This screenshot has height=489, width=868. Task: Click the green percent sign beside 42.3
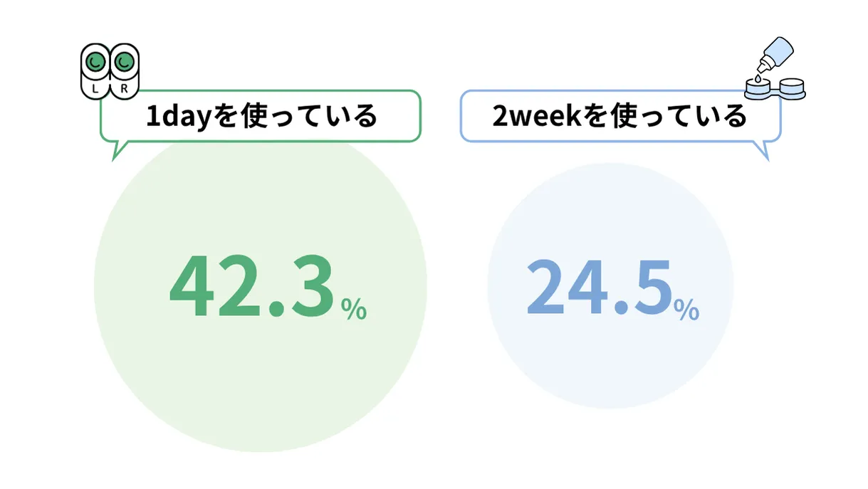pyautogui.click(x=353, y=309)
